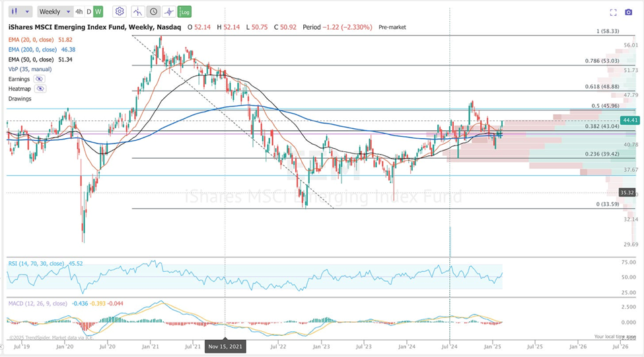Take a chart snapshot with camera icon
The height and width of the screenshot is (357, 644).
point(628,13)
